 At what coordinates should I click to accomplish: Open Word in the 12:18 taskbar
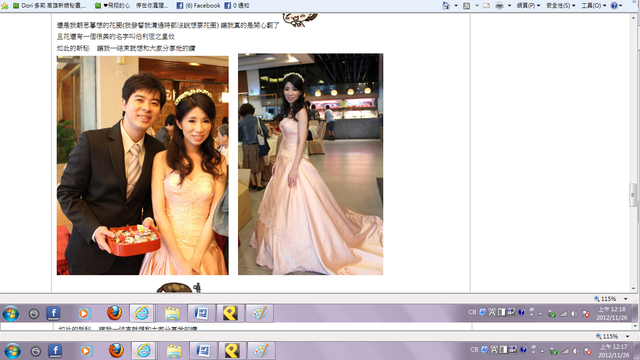click(x=201, y=313)
